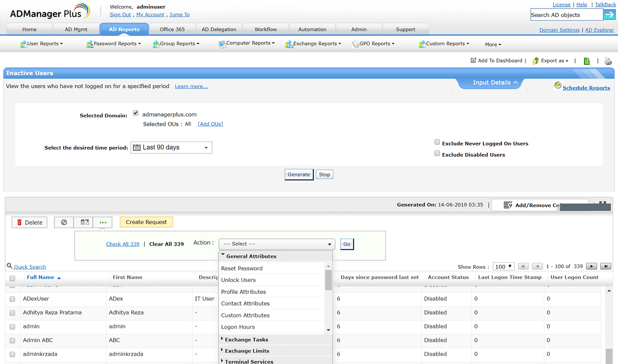Click the disable users circle-slash icon
Viewport: 618px width, 364px height.
[64, 222]
